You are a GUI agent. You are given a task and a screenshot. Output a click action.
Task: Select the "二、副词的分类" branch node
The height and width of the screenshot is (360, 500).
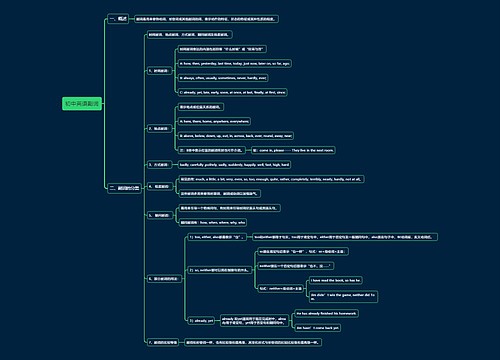(124, 188)
